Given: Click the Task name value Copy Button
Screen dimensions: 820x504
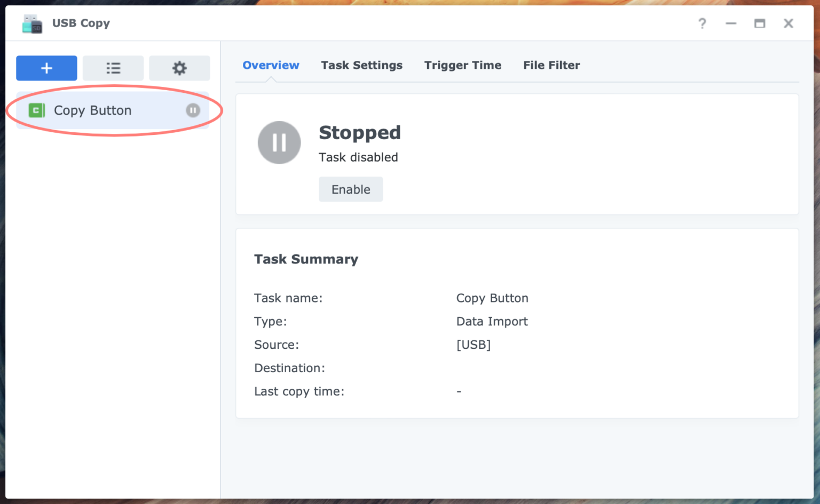Looking at the screenshot, I should [x=492, y=298].
